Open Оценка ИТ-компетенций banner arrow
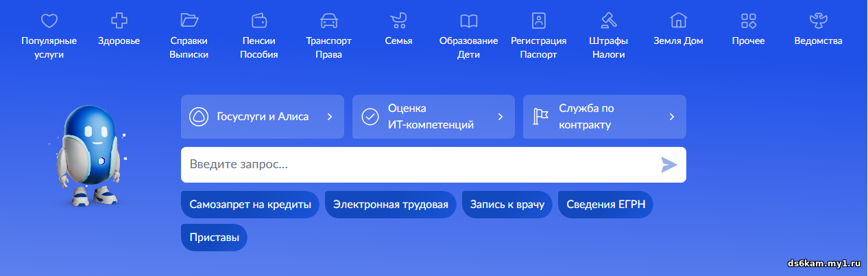 (x=501, y=117)
